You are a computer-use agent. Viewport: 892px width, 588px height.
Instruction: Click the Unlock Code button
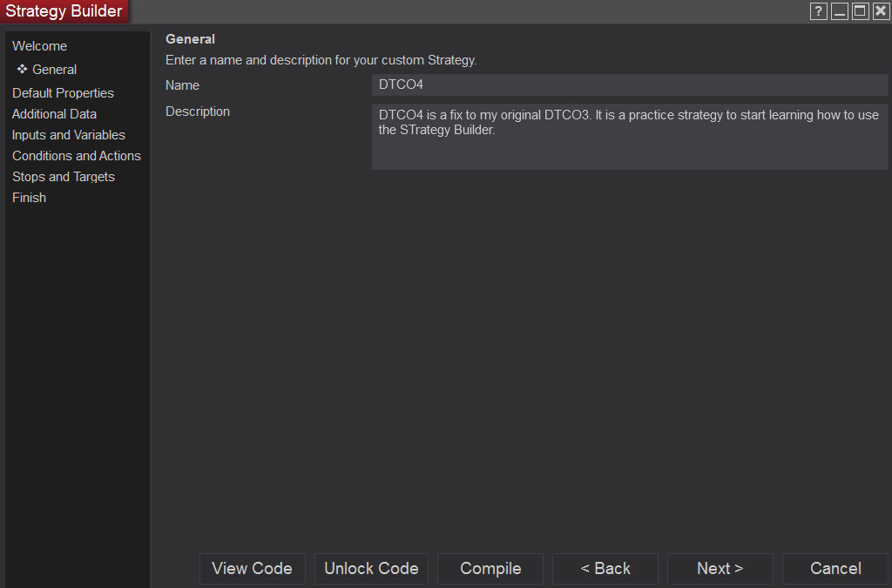371,569
